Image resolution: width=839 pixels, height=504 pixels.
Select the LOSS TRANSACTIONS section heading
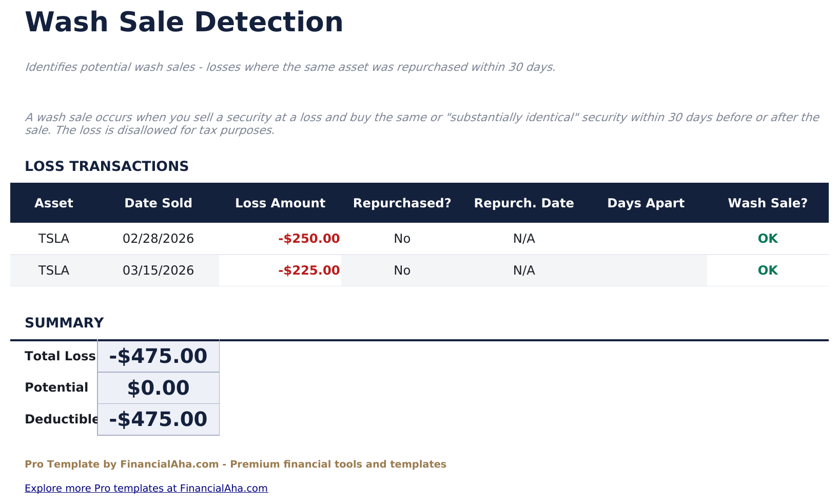106,166
